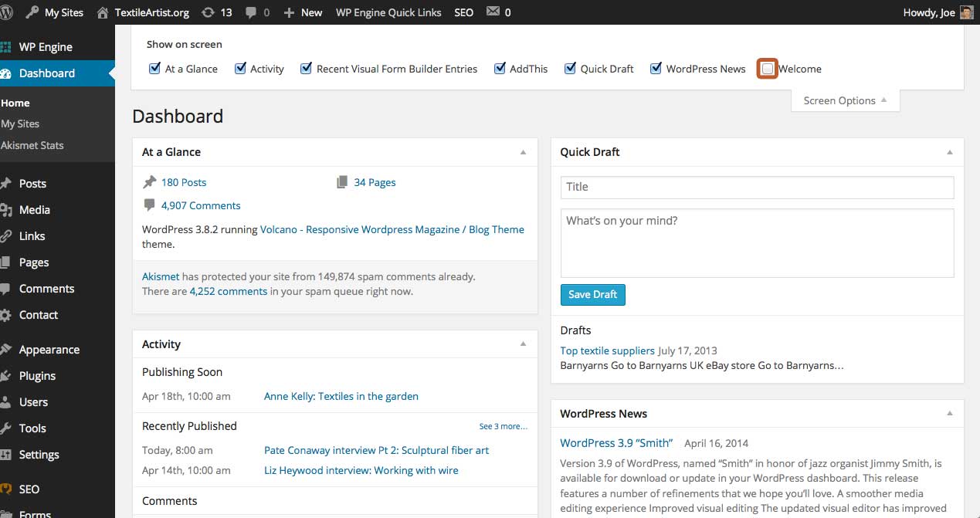Collapse the Quick Draft widget
This screenshot has height=518, width=980.
[950, 152]
